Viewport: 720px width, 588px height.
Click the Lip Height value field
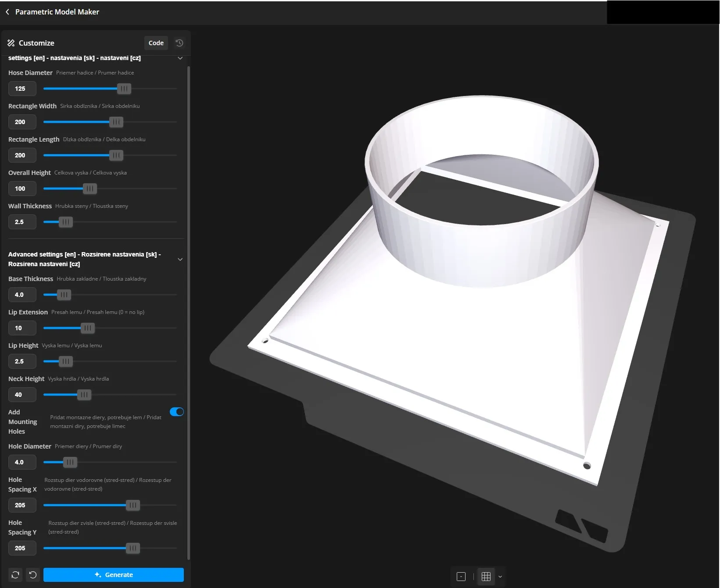(22, 361)
